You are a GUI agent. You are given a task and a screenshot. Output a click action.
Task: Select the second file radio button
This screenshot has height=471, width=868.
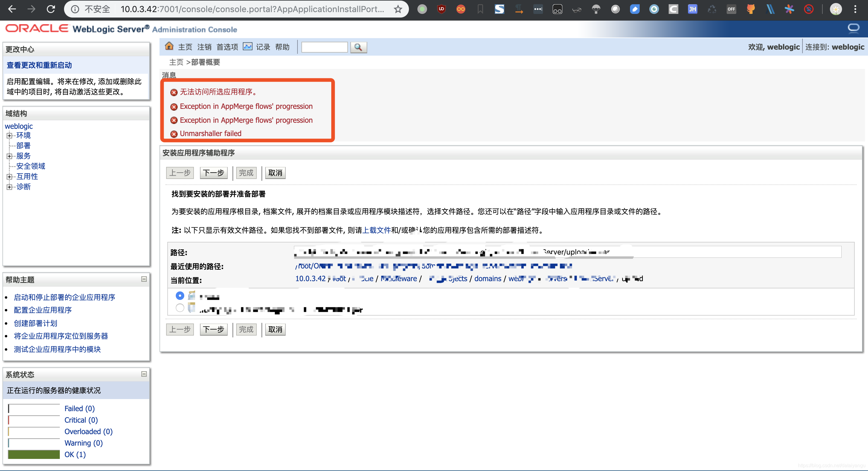click(180, 308)
